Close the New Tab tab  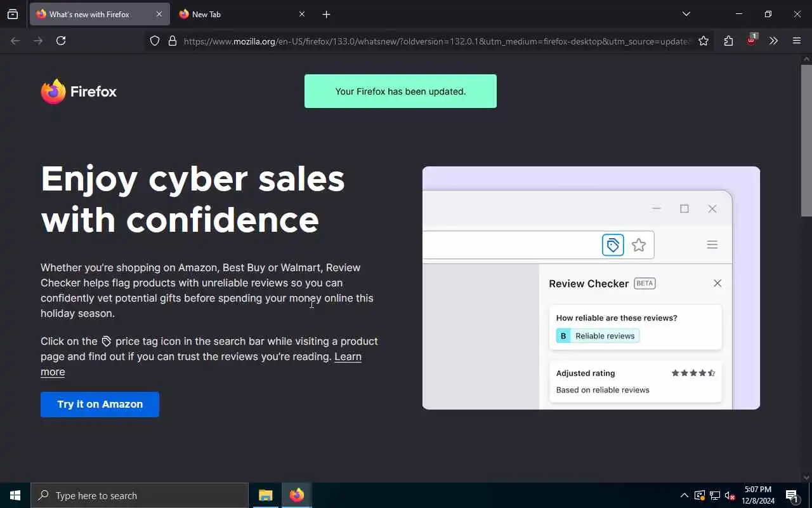302,14
